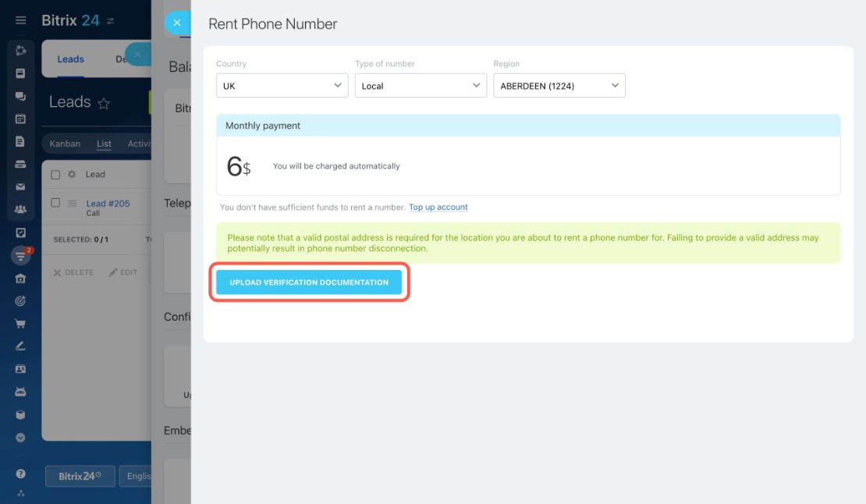Click the star beside the Leads title

tap(103, 103)
